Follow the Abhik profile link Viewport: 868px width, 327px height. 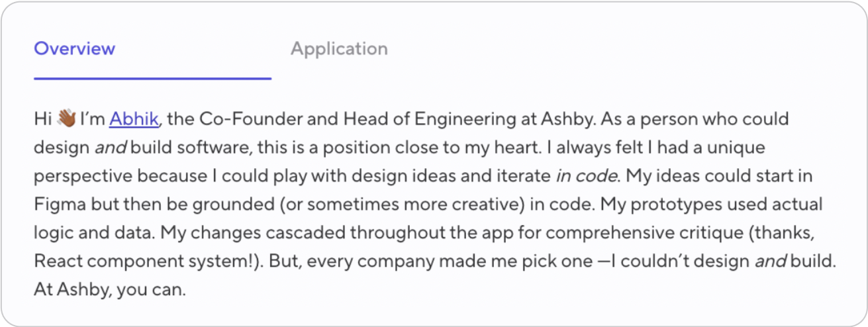pos(134,120)
